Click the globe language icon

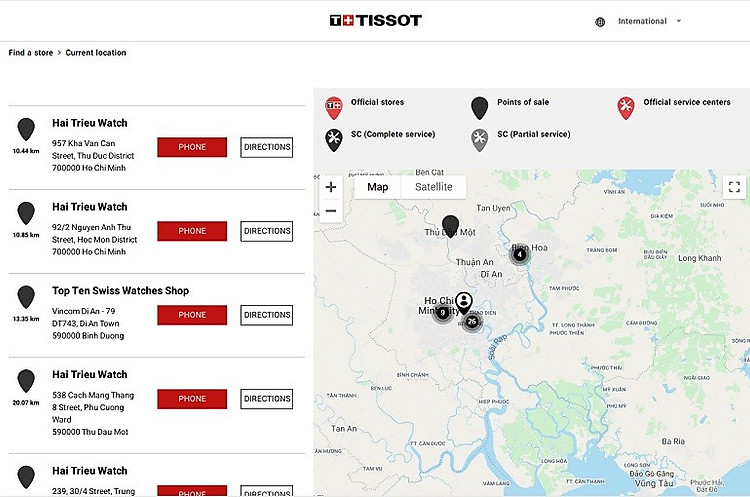pyautogui.click(x=600, y=21)
